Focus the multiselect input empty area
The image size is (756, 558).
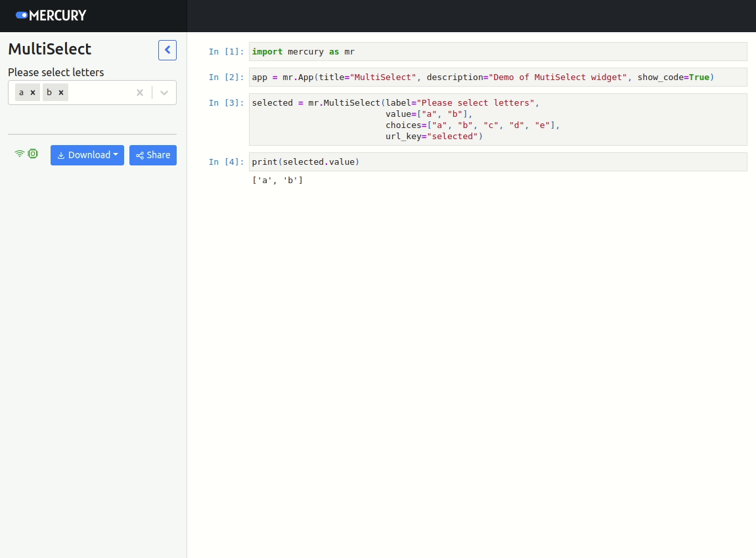99,93
